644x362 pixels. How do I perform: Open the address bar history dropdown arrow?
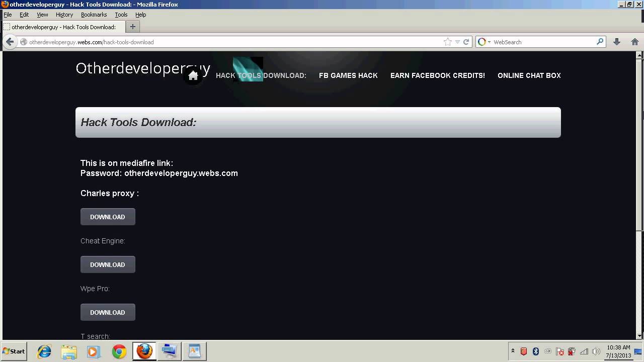point(457,42)
